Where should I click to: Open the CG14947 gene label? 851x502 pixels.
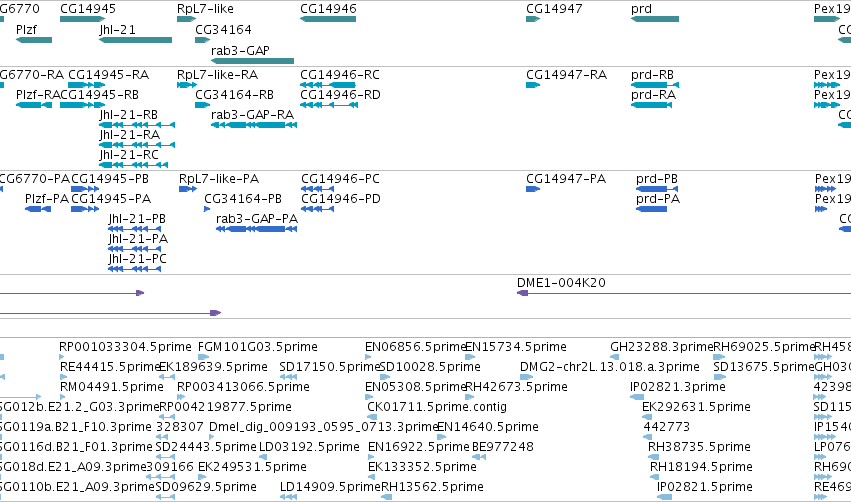click(554, 9)
